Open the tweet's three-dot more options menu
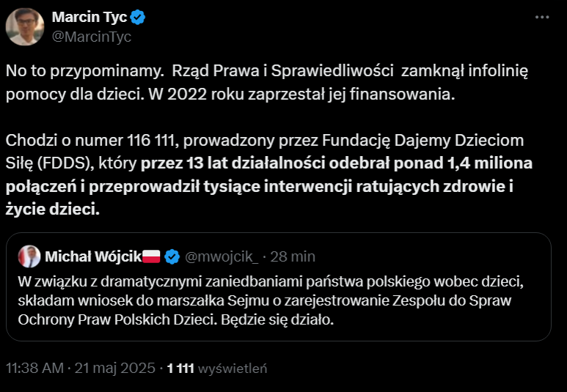 click(x=541, y=16)
